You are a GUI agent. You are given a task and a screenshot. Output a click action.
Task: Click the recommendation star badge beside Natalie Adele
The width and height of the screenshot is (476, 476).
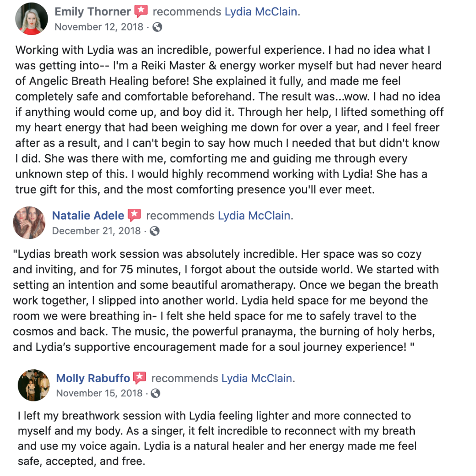(134, 216)
